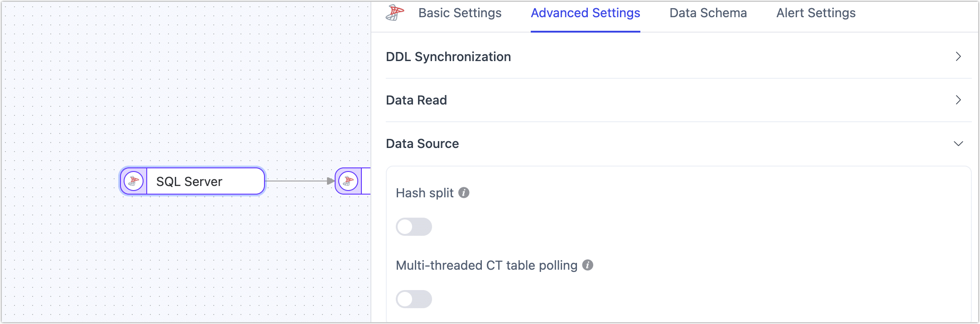Click the SQL Server icon in the settings panel header
Viewport: 980px width, 324px height.
pos(394,13)
